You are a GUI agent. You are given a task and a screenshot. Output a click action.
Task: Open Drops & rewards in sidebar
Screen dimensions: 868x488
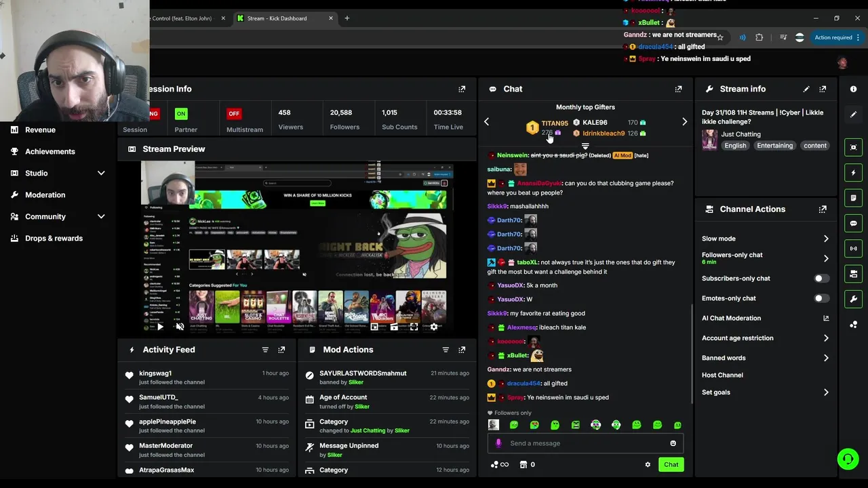(54, 238)
